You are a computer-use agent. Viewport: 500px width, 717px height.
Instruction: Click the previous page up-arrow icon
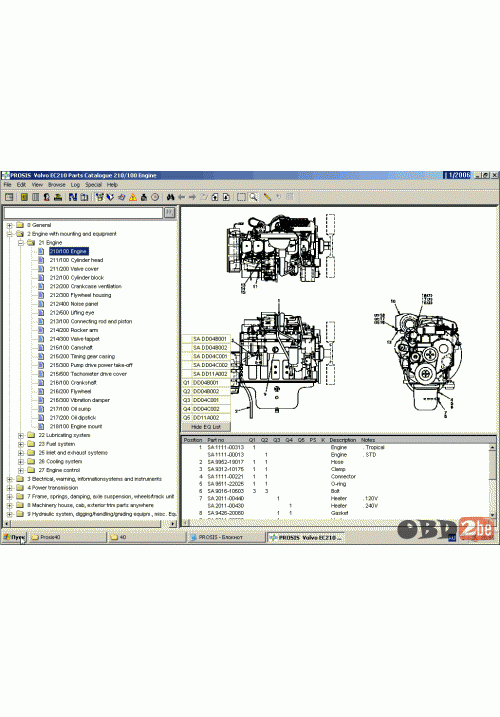coord(215,197)
